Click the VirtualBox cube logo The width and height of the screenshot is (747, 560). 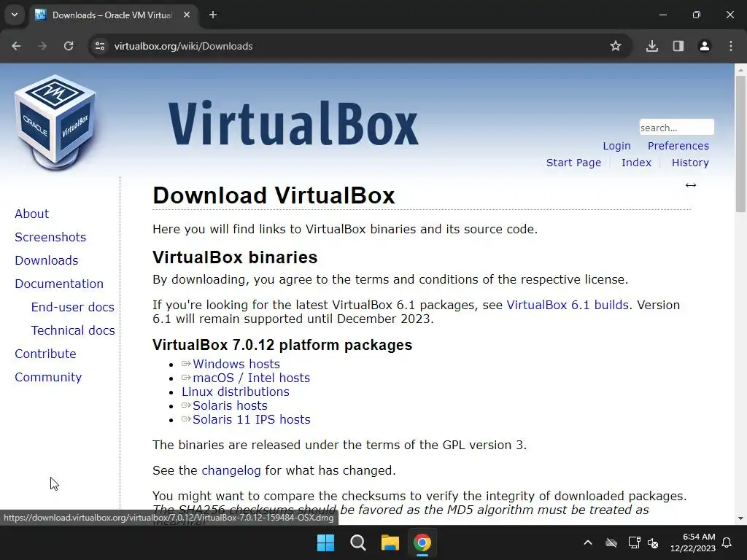pos(55,122)
